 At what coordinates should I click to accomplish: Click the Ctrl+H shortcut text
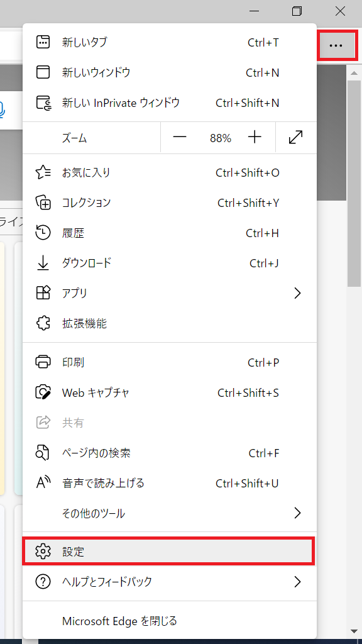click(x=262, y=233)
